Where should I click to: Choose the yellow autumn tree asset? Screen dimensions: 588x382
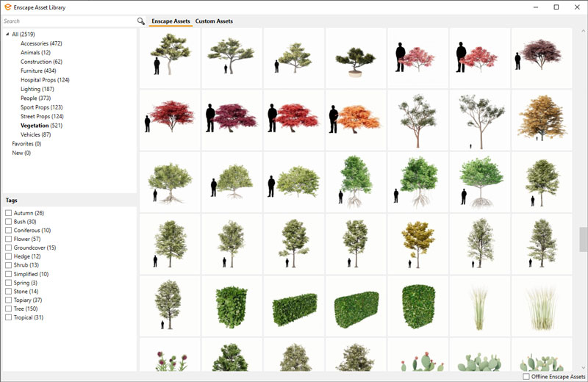coord(417,244)
